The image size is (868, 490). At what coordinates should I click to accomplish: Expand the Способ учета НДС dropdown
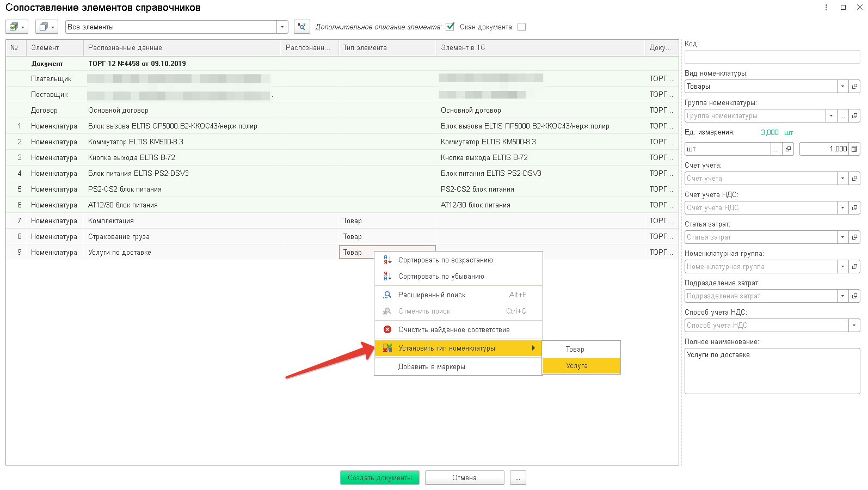pyautogui.click(x=854, y=325)
